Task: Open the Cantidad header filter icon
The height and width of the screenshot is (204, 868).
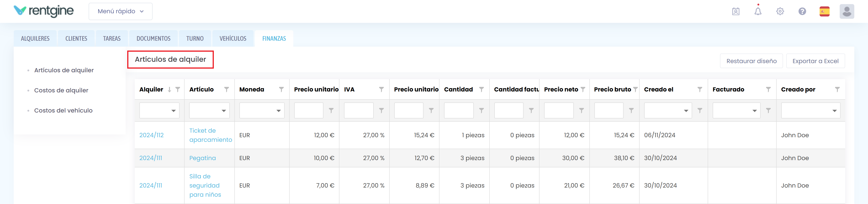Action: pos(482,89)
